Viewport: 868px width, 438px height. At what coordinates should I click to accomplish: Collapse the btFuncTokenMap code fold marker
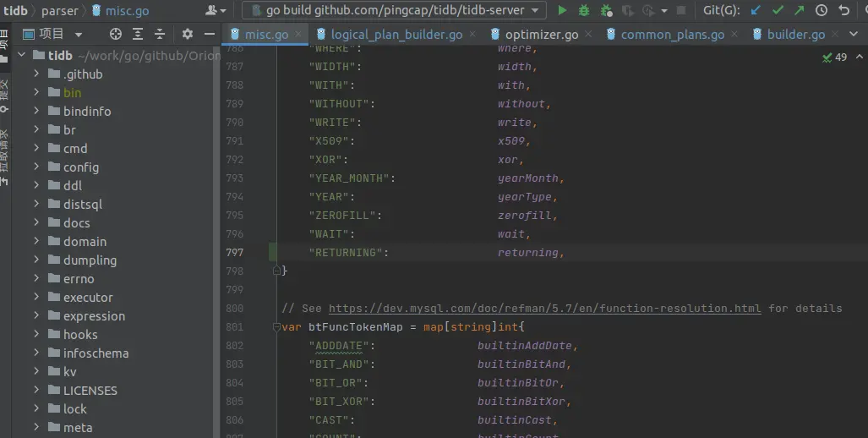click(276, 327)
